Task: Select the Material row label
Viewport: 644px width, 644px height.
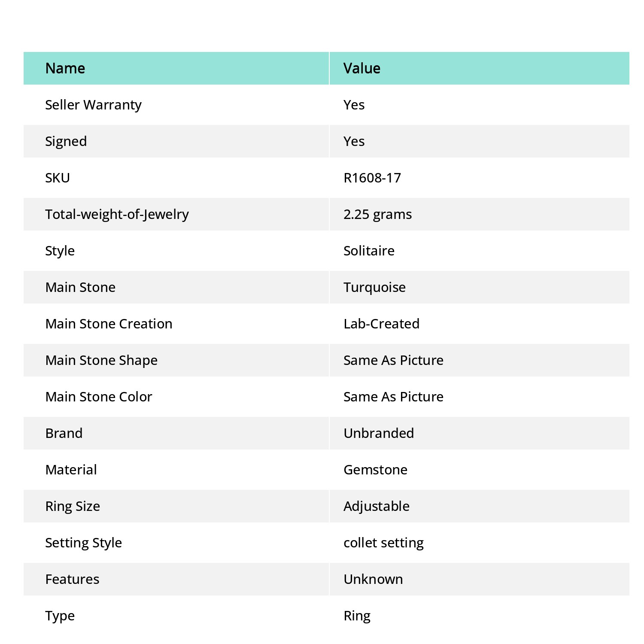Action: pos(71,470)
